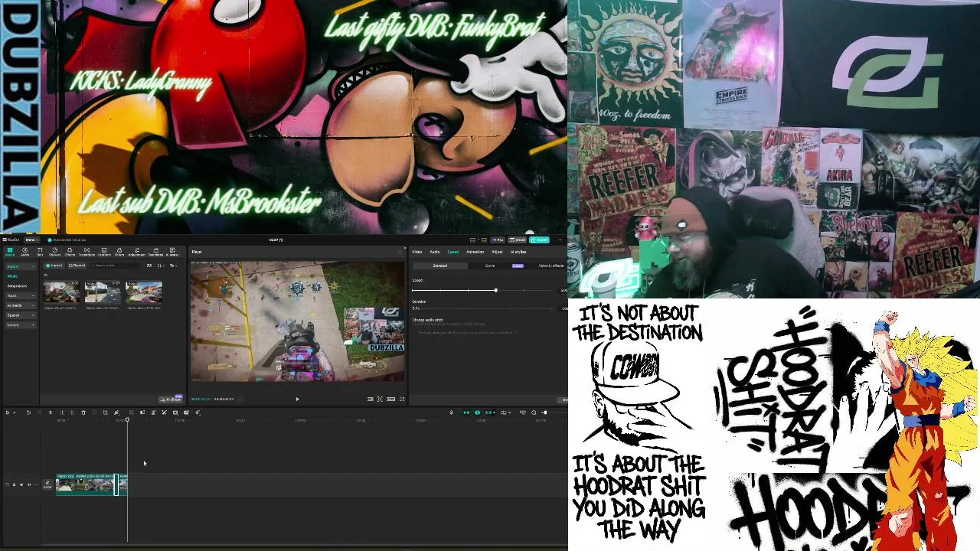980x551 pixels.
Task: Select the Curve speed mode
Action: [490, 266]
